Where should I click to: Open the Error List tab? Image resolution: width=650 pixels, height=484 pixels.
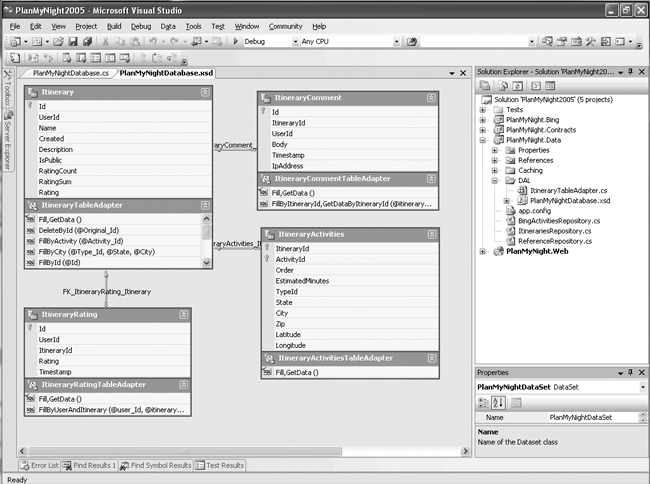point(40,465)
